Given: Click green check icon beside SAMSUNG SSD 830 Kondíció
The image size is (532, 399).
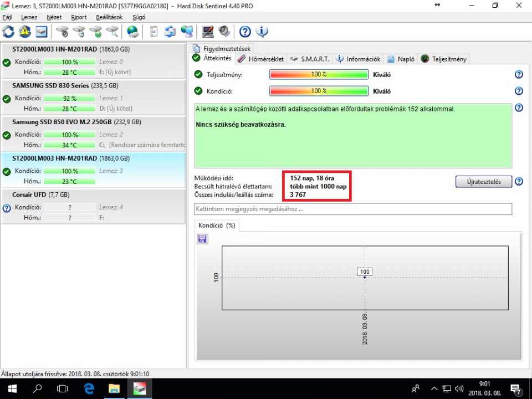Looking at the screenshot, I should [x=7, y=99].
